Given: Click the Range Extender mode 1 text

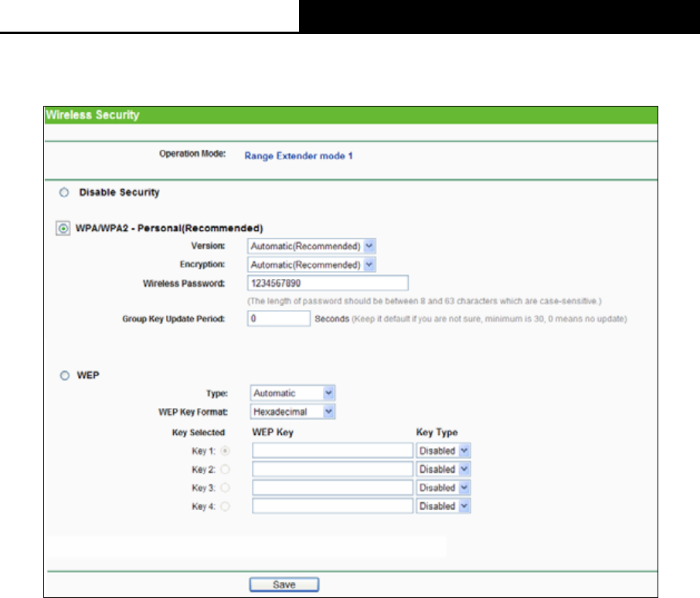Looking at the screenshot, I should point(299,156).
